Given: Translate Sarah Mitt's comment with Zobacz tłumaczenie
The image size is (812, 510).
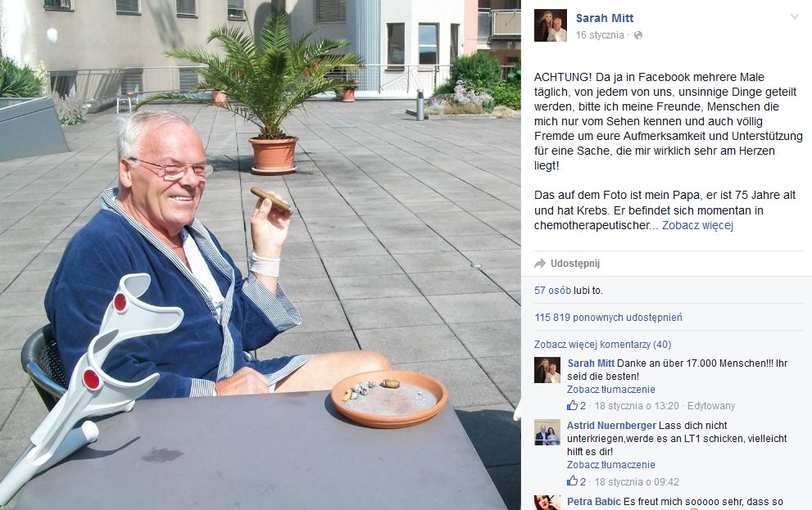Looking at the screenshot, I should click(610, 389).
